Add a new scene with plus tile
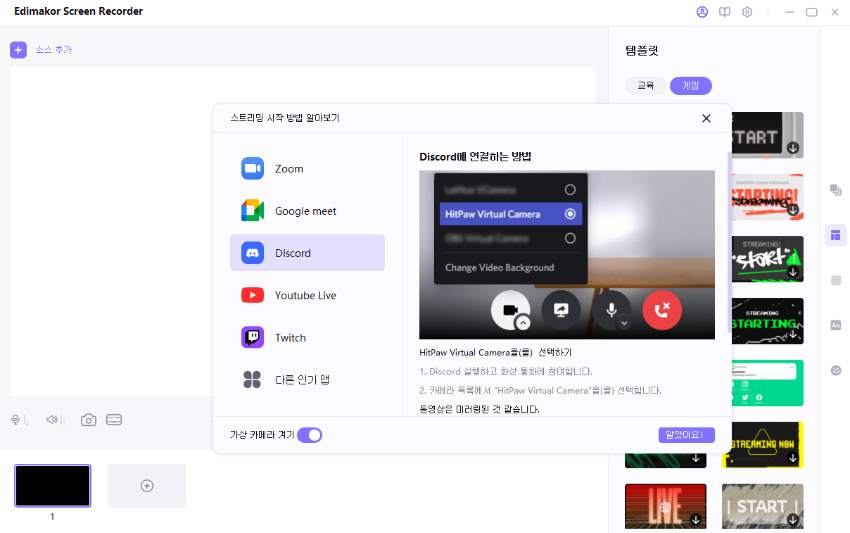The height and width of the screenshot is (533, 850). 147,486
